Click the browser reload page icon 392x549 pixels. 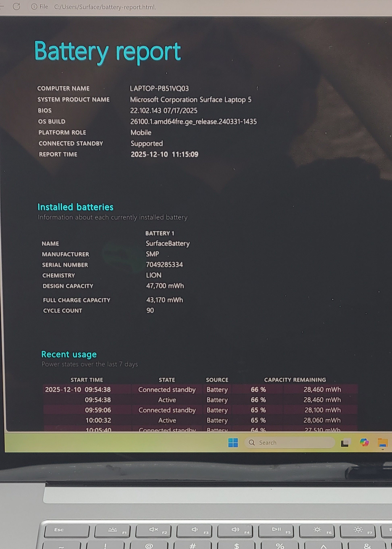[16, 6]
